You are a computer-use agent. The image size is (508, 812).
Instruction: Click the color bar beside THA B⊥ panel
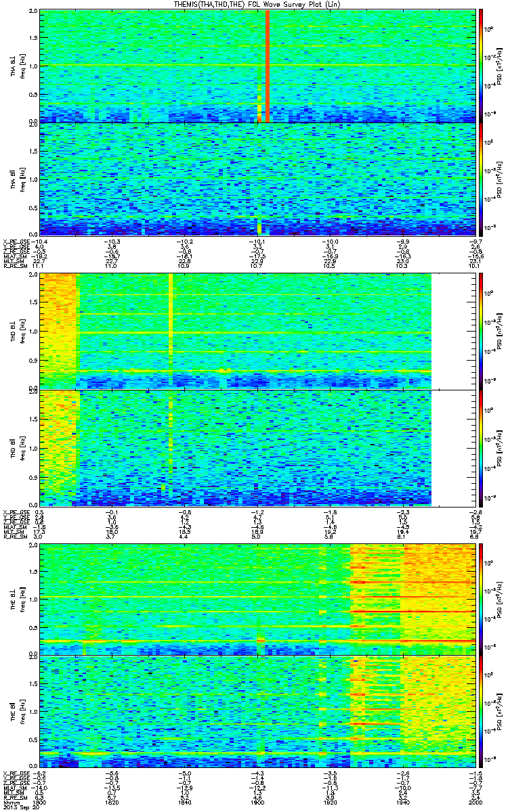[x=482, y=66]
